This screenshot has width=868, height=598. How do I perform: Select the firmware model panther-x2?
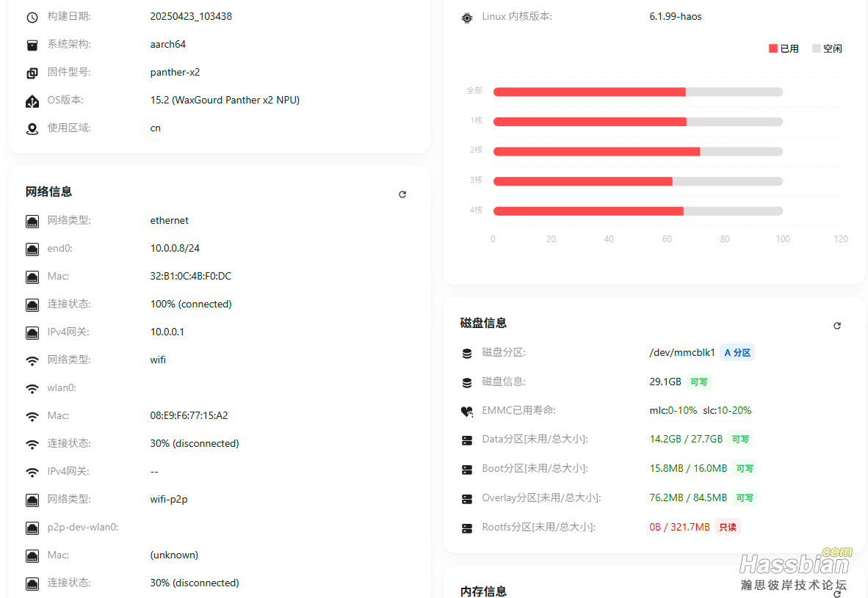click(x=175, y=72)
